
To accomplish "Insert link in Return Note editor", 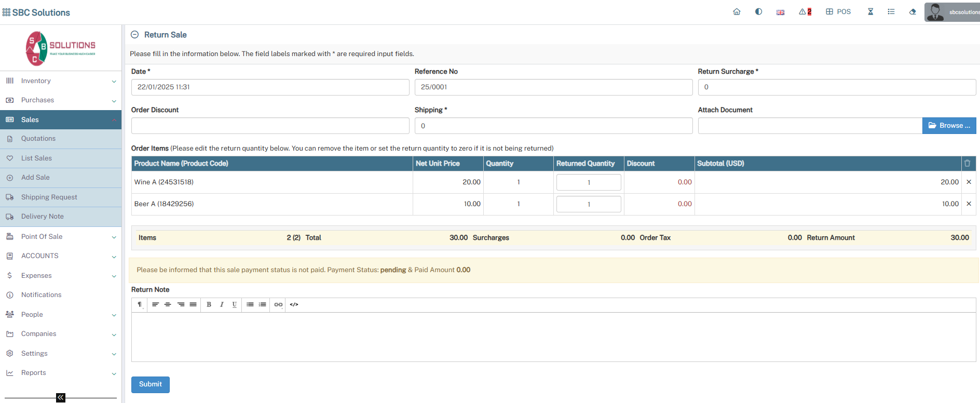I will coord(278,305).
